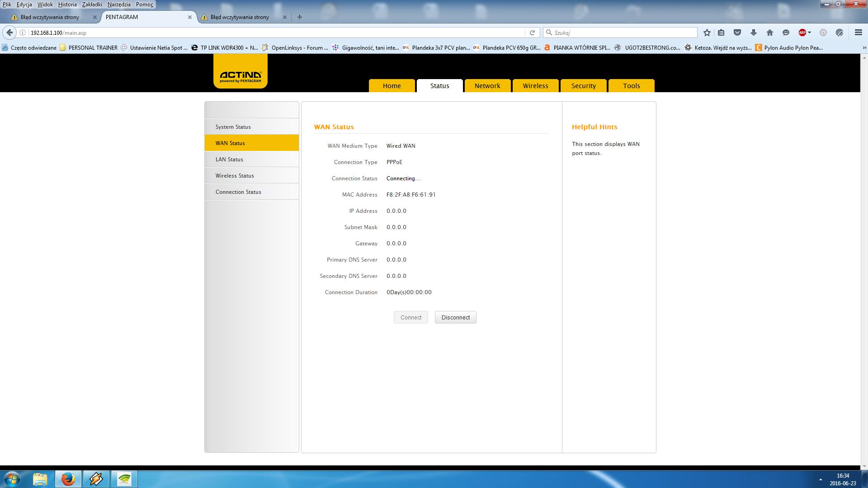
Task: Open the Pocket save icon
Action: point(737,33)
